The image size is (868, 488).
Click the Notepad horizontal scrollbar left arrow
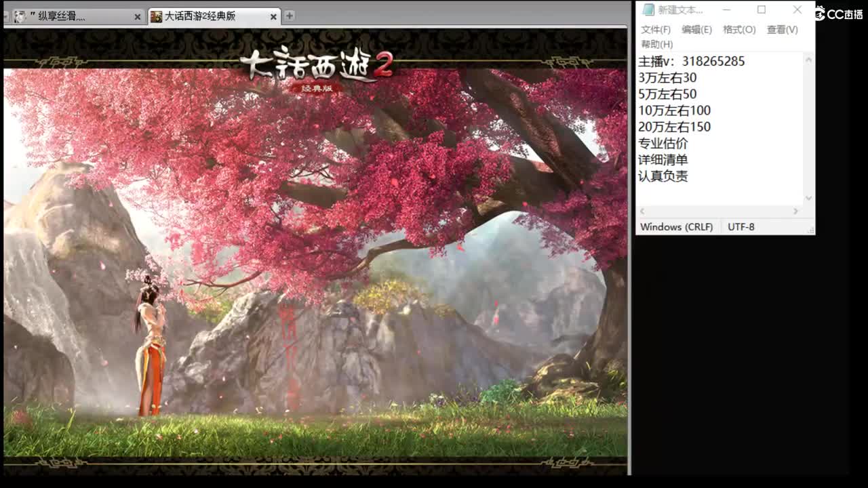[x=643, y=211]
